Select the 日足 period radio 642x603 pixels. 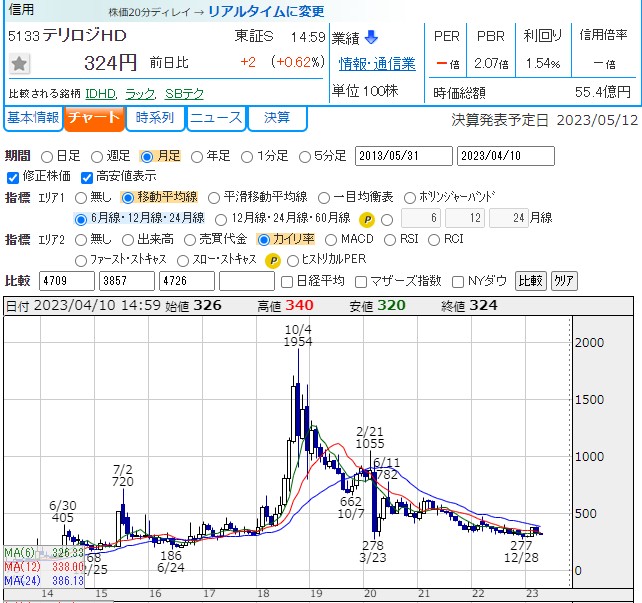point(47,157)
